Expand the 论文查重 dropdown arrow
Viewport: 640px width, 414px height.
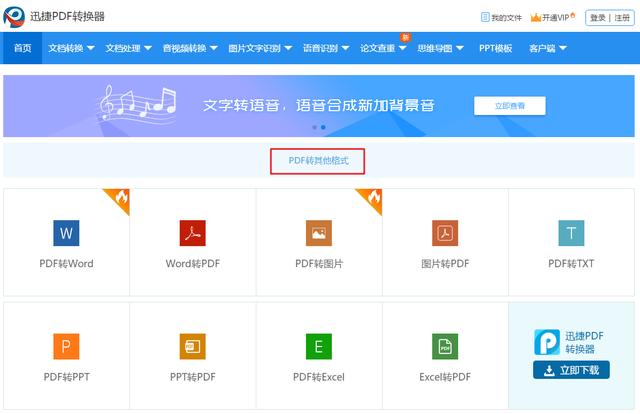[x=402, y=48]
